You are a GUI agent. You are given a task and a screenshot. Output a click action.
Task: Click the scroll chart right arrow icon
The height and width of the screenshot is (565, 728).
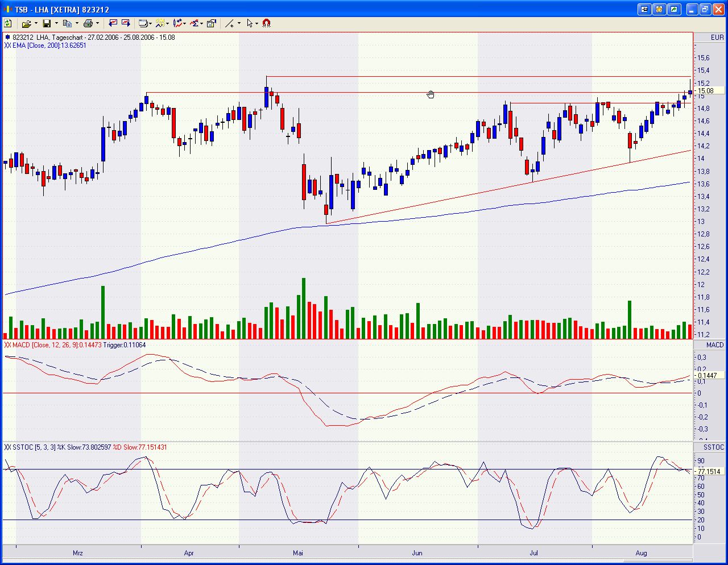(126, 23)
